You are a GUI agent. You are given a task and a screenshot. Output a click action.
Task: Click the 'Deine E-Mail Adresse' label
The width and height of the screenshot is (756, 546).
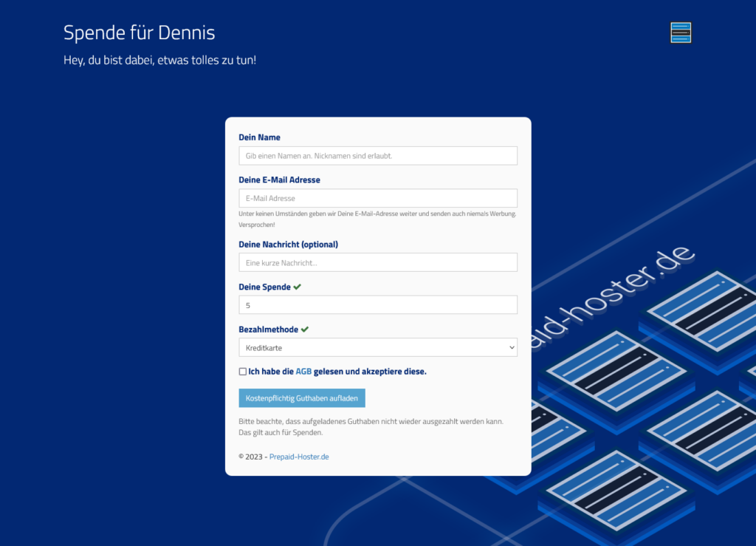(279, 180)
